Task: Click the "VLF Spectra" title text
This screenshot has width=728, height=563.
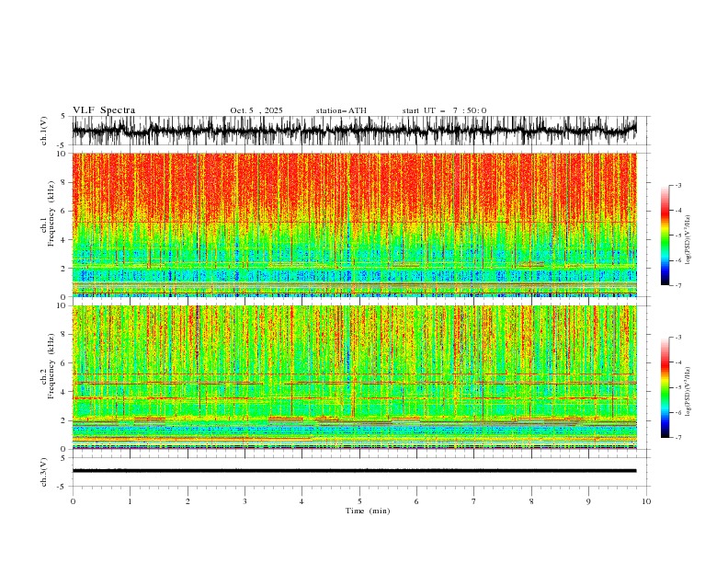Action: click(104, 110)
